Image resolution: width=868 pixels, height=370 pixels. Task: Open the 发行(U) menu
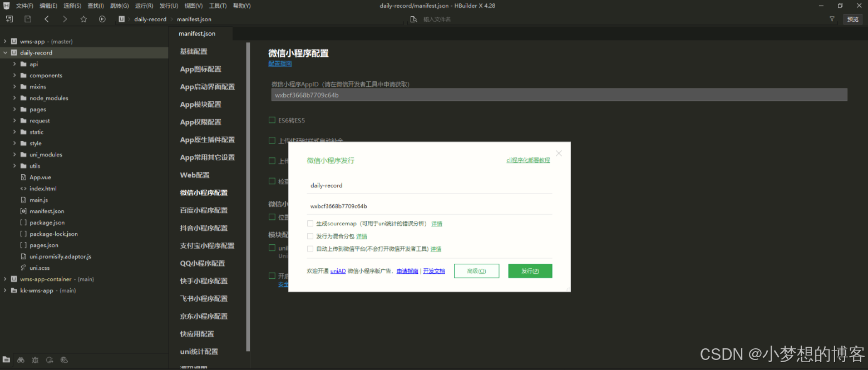point(169,6)
